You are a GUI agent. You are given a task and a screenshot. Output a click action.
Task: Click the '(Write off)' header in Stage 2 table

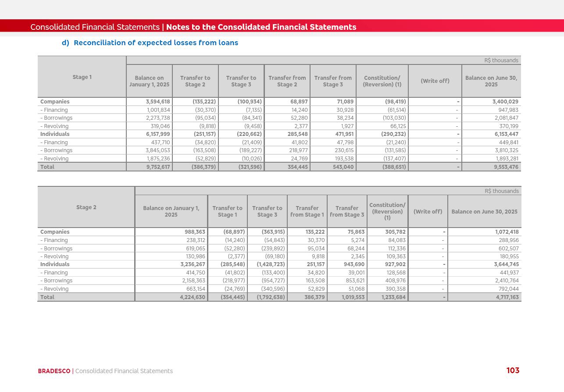click(x=428, y=212)
